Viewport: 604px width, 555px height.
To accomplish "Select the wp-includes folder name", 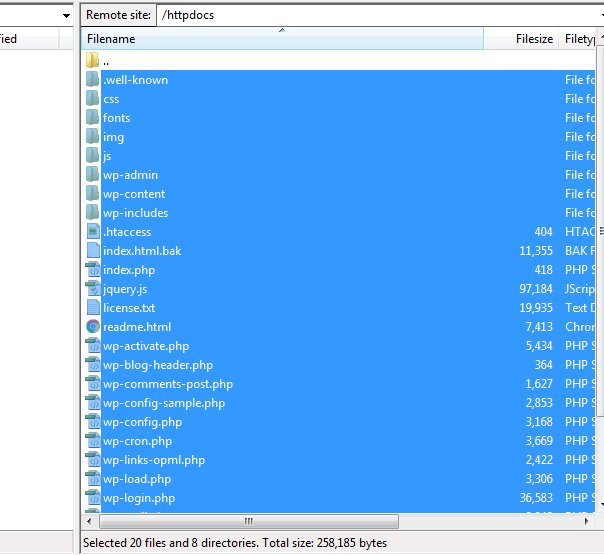I will coord(136,213).
